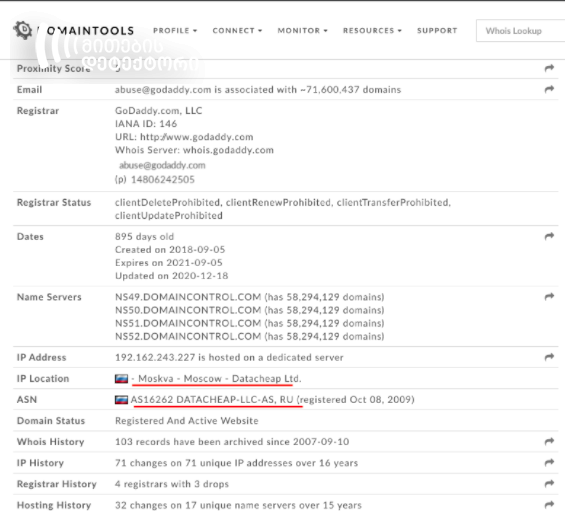565x515 pixels.
Task: Click share arrow in Email row
Action: 549,89
